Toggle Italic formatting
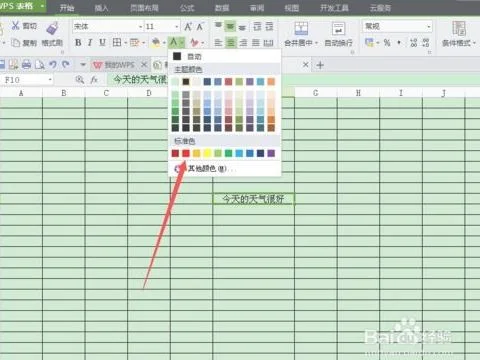The image size is (480, 360). pyautogui.click(x=90, y=42)
